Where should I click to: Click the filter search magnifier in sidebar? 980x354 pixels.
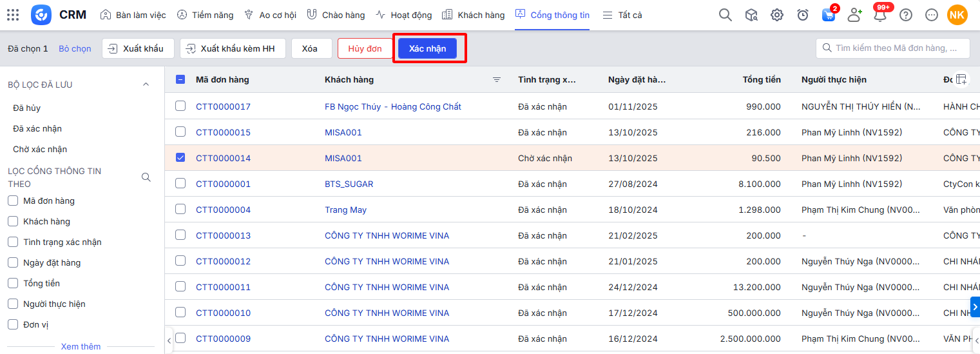coord(146,177)
